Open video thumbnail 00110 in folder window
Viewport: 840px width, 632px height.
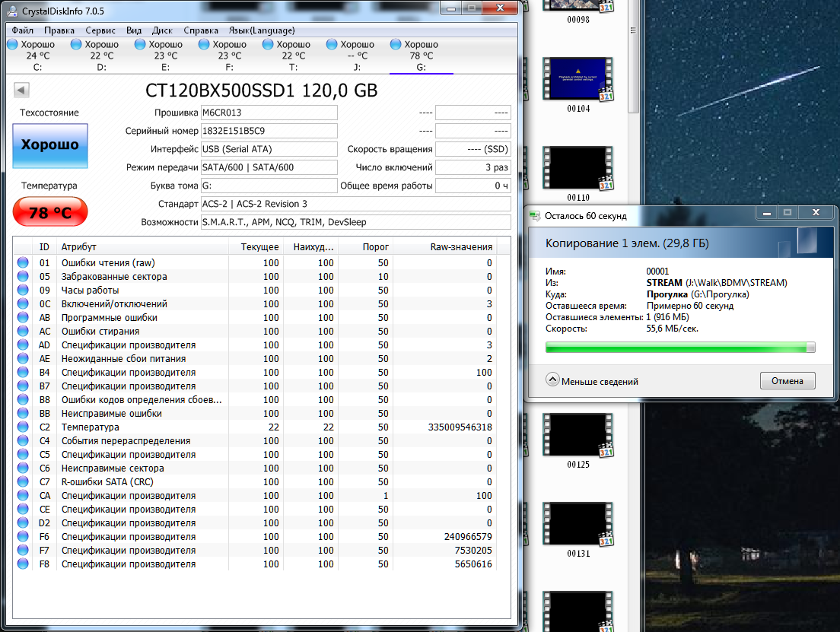click(578, 169)
